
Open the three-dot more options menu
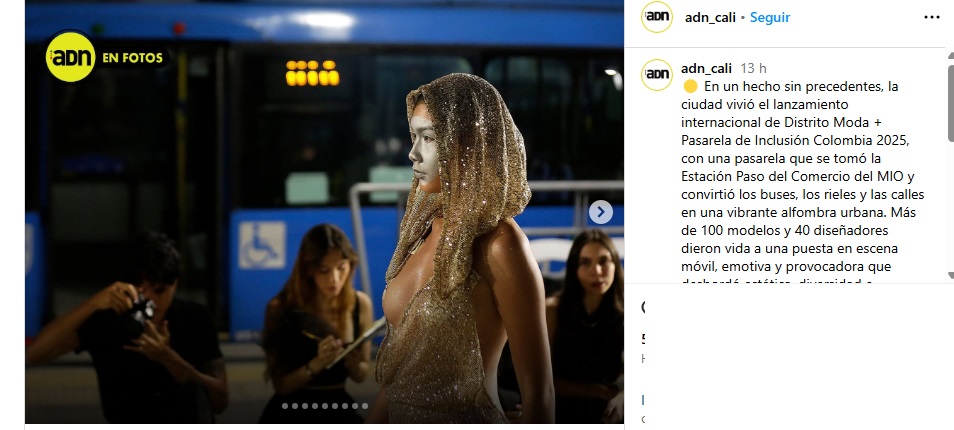click(931, 18)
